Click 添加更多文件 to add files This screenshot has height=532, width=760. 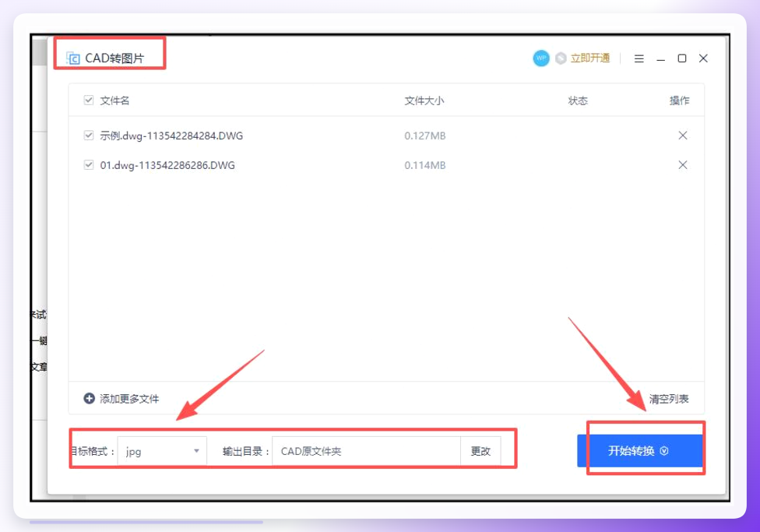coord(129,399)
